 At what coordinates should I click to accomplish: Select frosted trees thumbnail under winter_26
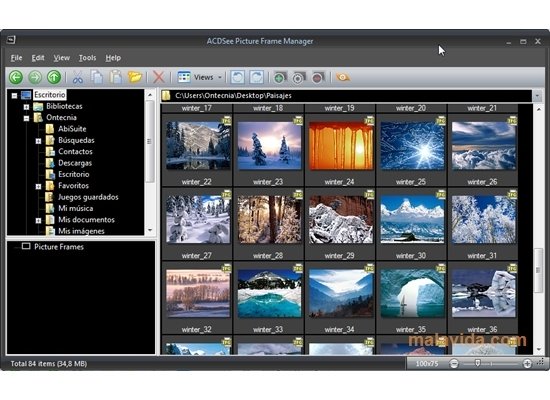click(484, 219)
